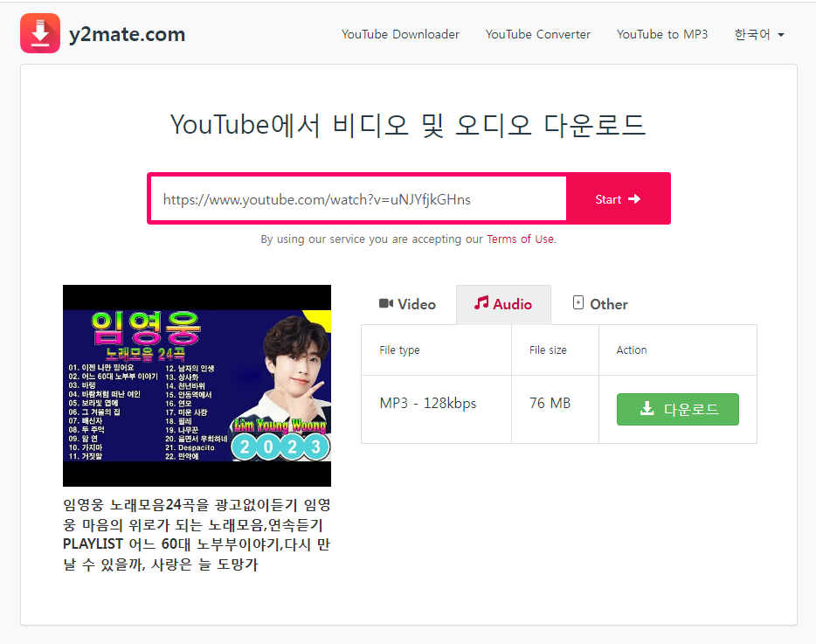The height and width of the screenshot is (644, 816).
Task: Click the page heading YouTube에서 비디오 및 오디오 다운로드
Action: 408,125
